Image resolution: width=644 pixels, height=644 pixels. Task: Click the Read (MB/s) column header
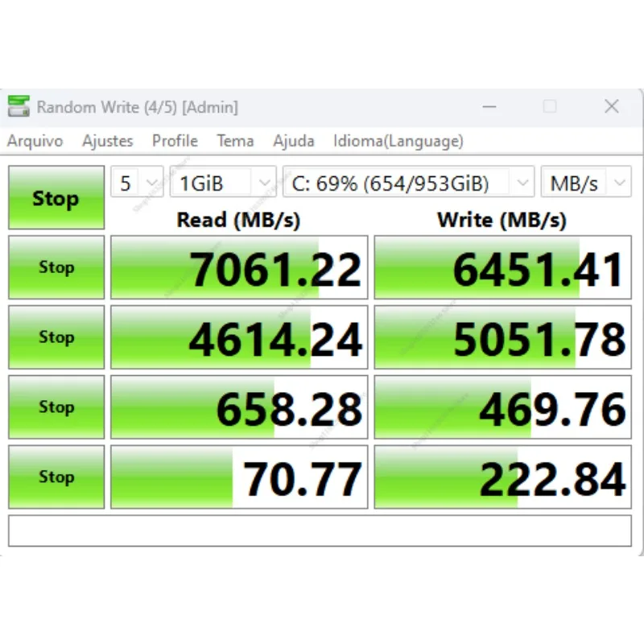click(x=238, y=220)
